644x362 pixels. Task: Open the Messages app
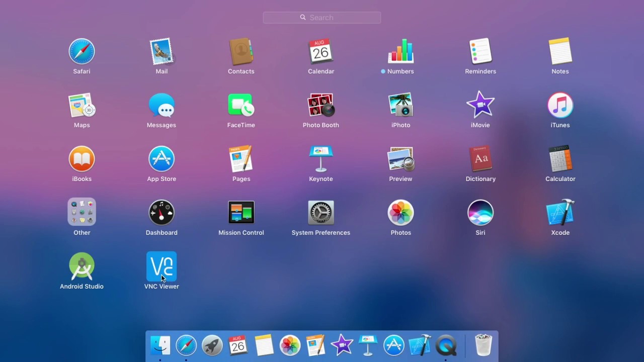click(162, 106)
